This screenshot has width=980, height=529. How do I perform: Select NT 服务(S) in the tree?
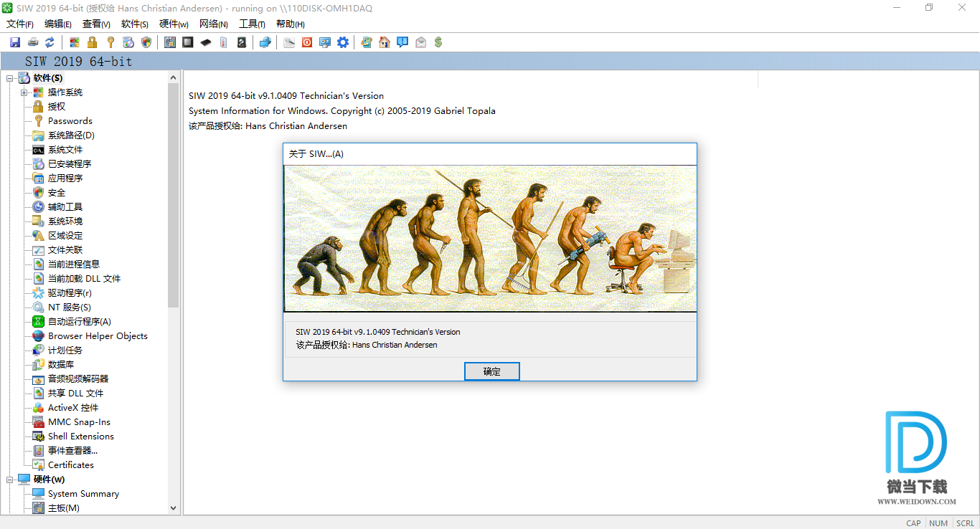click(70, 308)
